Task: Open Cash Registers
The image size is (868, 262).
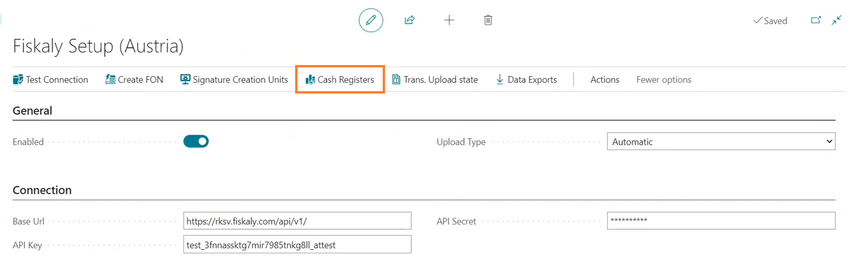Action: 340,80
